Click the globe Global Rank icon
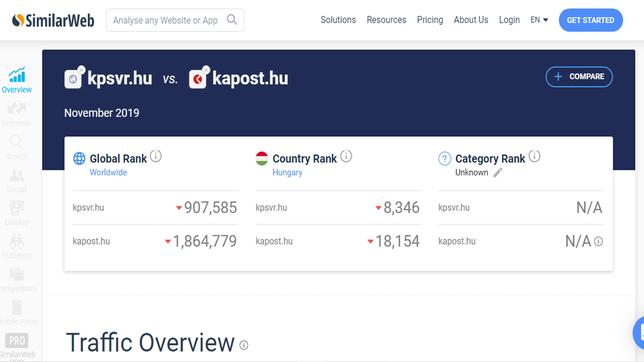The height and width of the screenshot is (362, 644). coord(79,158)
